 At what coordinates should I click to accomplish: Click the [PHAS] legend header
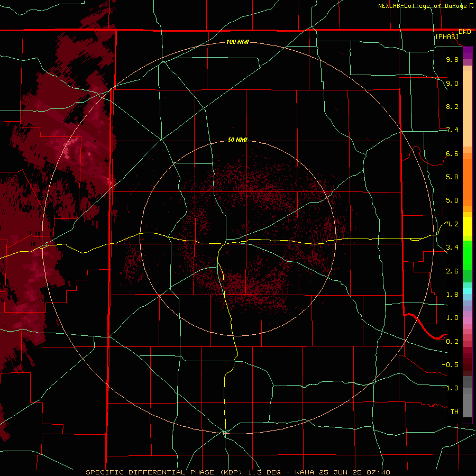447,36
